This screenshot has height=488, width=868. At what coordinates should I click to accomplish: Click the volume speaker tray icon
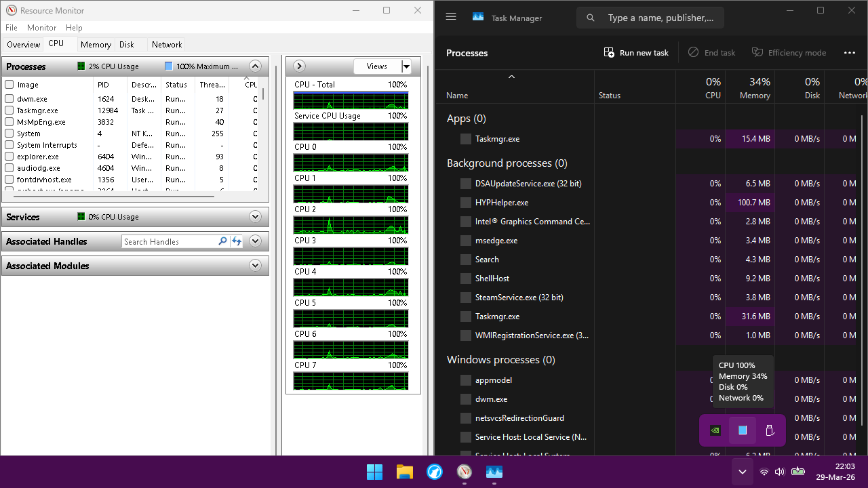(x=780, y=472)
